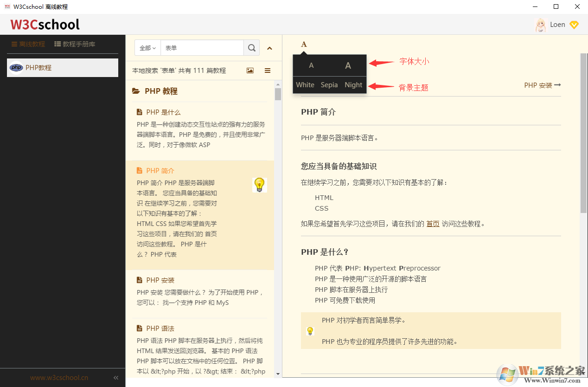The image size is (588, 387).
Task: Click the folder icon next to PHP 教程
Action: (x=136, y=90)
